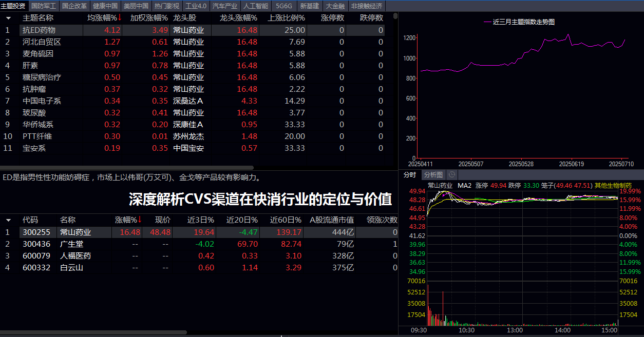Image resolution: width=644 pixels, height=337 pixels.
Task: Sort by the 上涨比例% column header
Action: (287, 18)
